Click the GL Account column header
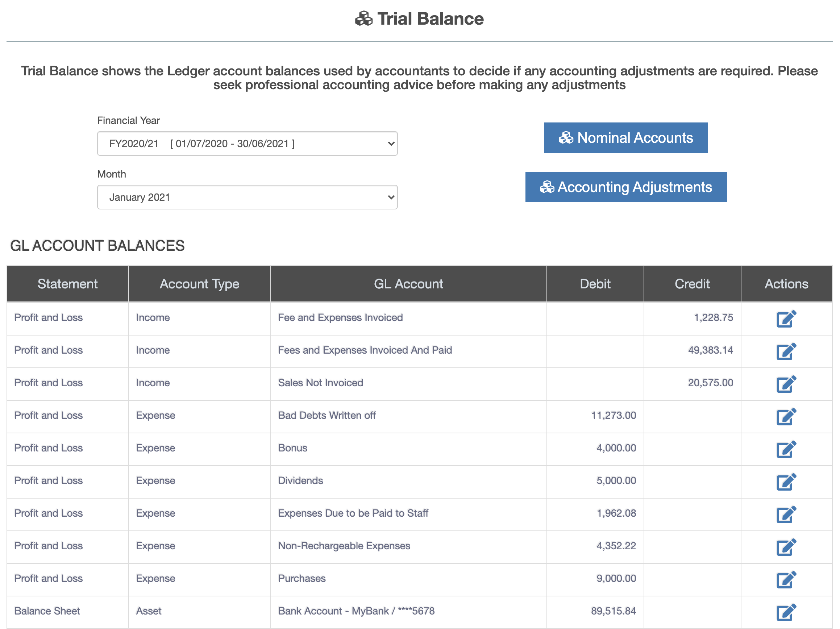 click(x=409, y=284)
